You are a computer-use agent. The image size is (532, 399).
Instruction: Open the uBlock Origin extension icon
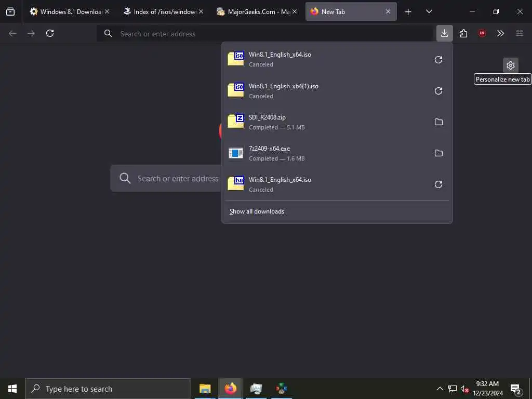482,33
